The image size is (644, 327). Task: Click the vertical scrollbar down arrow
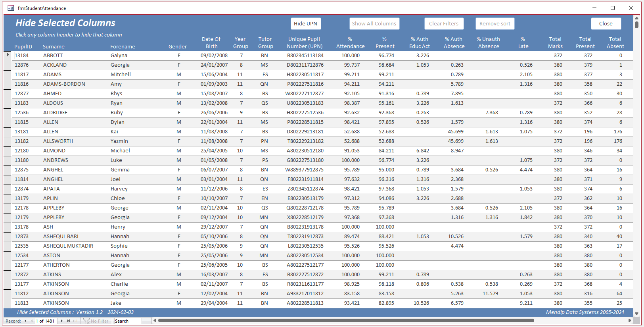(636, 314)
